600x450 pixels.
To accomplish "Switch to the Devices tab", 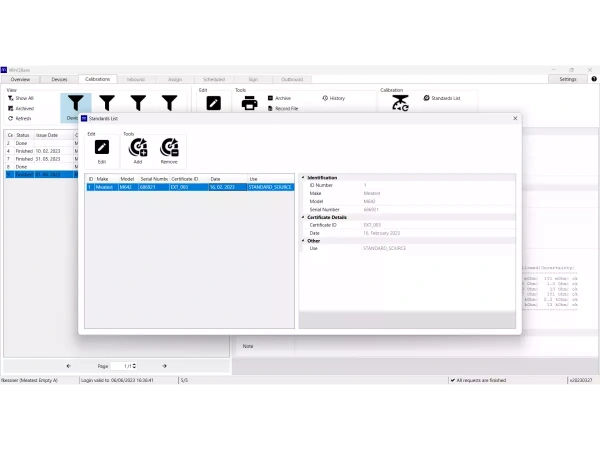I will 59,79.
